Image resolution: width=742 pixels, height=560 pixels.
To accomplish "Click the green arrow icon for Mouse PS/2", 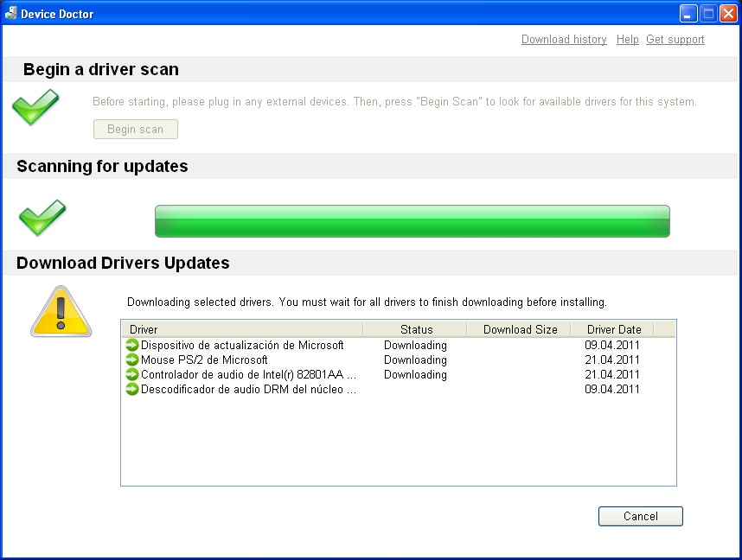I will coord(132,360).
